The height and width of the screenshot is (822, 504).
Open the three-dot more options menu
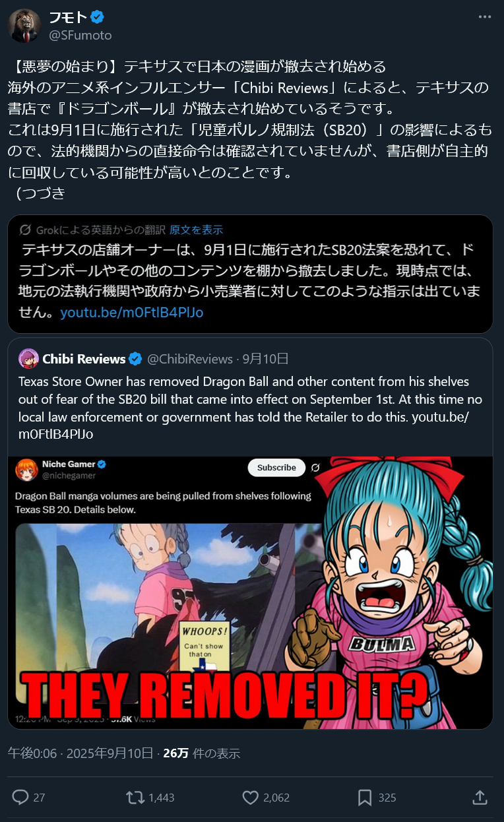click(484, 17)
